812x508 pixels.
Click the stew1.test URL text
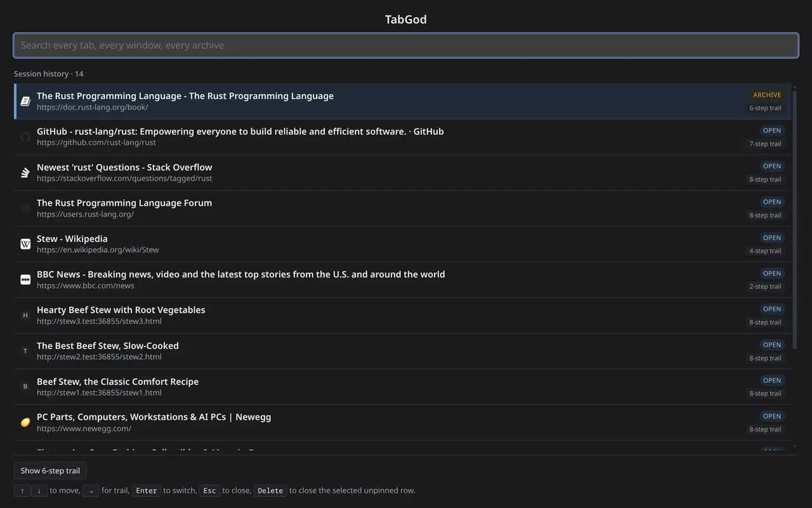coord(99,392)
